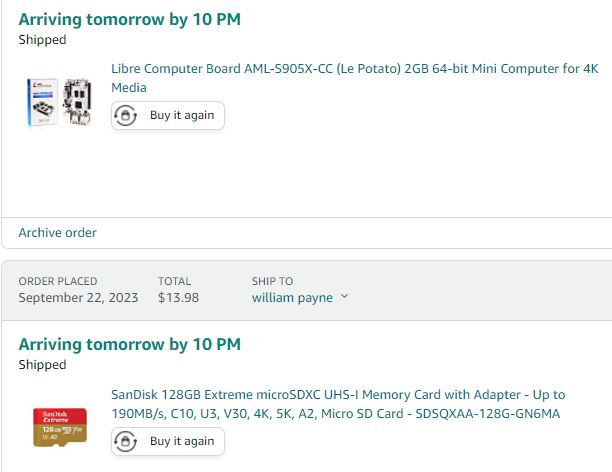
Task: Click the TOTAL label in order header
Action: 174,281
